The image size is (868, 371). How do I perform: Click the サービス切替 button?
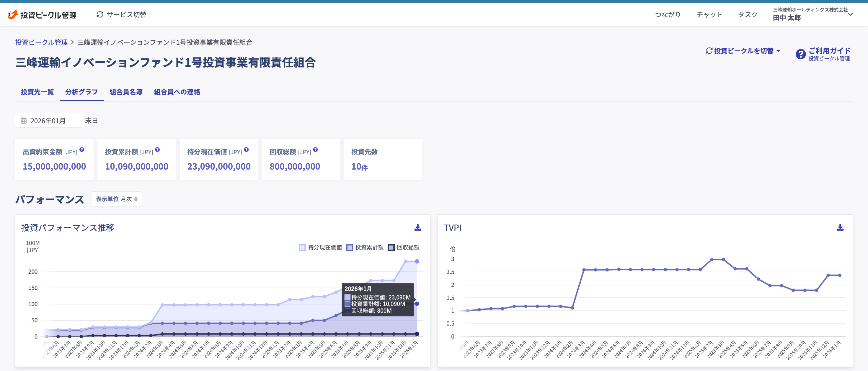coord(121,14)
